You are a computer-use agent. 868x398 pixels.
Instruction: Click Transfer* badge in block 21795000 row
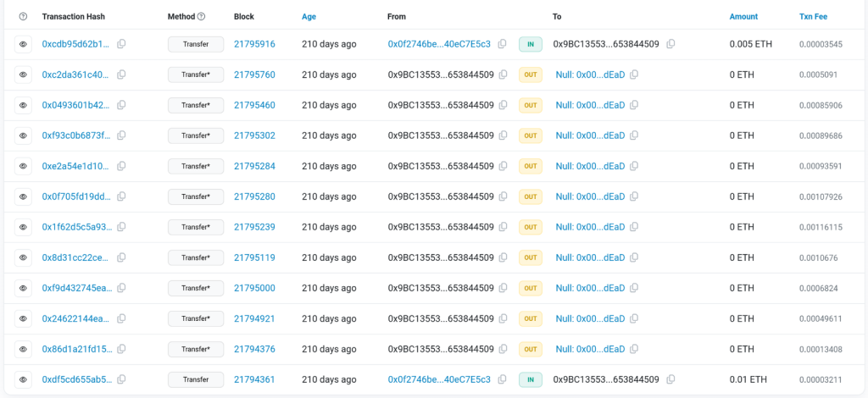click(x=196, y=288)
